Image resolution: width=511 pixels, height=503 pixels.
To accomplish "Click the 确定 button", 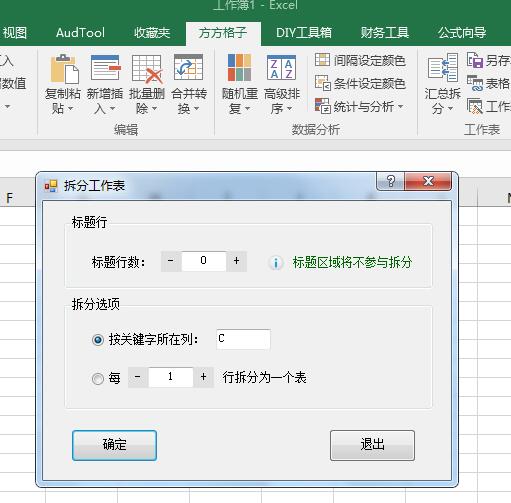I will click(x=114, y=445).
